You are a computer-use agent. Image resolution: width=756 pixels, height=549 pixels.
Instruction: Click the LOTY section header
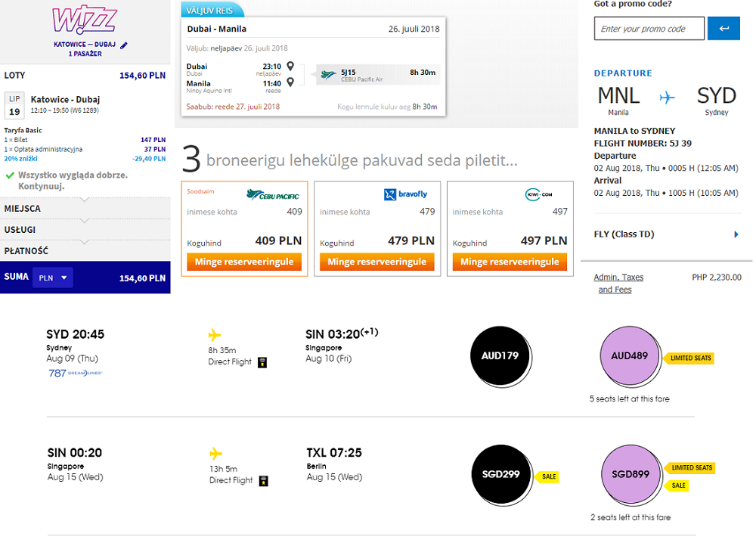(85, 76)
